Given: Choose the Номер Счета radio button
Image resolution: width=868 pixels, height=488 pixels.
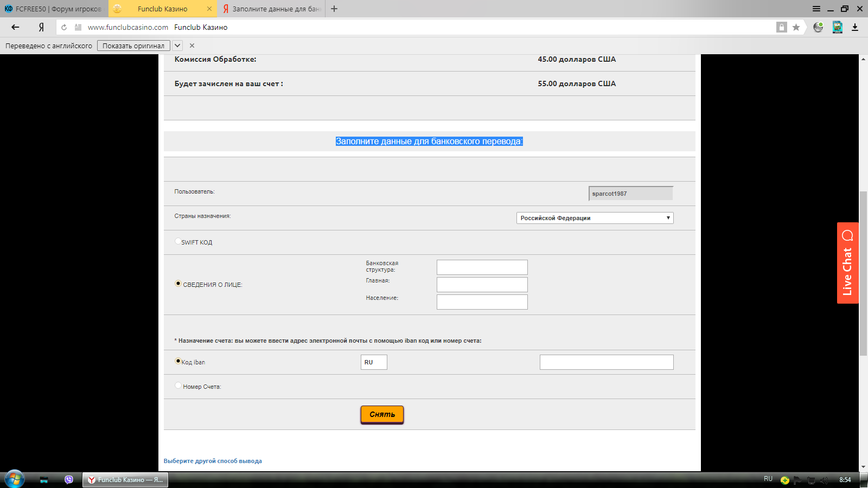Looking at the screenshot, I should 178,386.
